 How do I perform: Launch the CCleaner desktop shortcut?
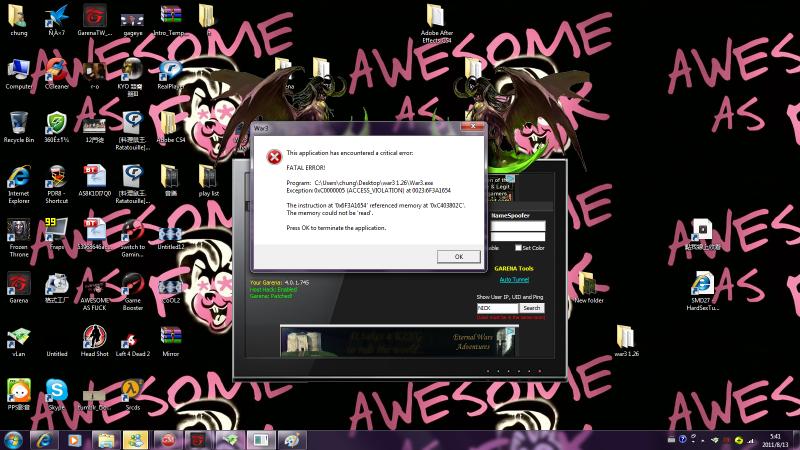tap(56, 74)
